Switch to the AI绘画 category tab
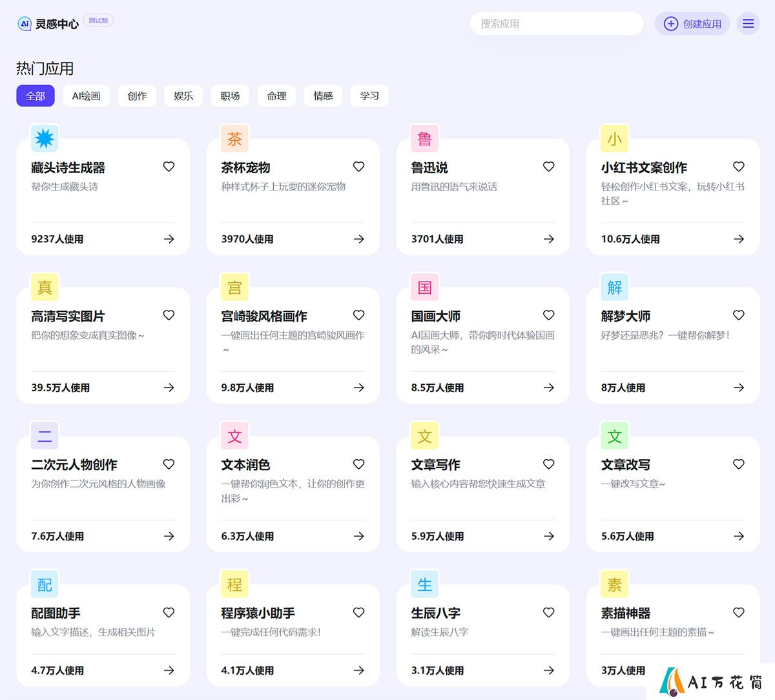The image size is (775, 700). [86, 96]
